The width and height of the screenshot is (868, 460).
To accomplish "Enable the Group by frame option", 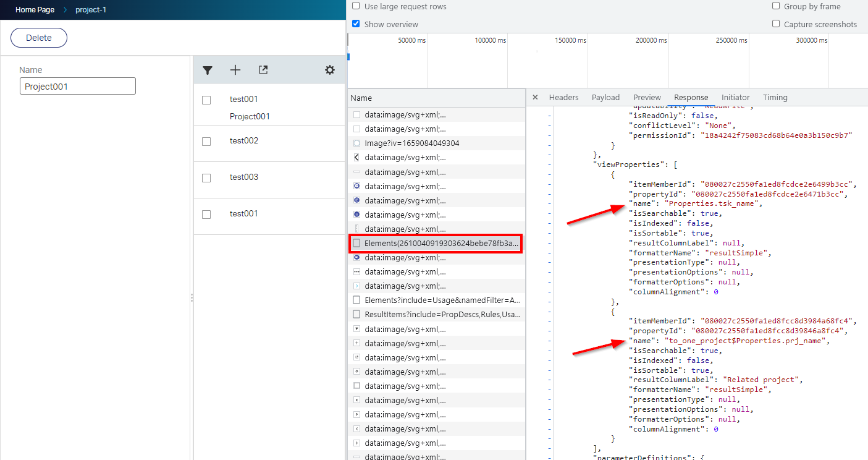I will pyautogui.click(x=776, y=6).
